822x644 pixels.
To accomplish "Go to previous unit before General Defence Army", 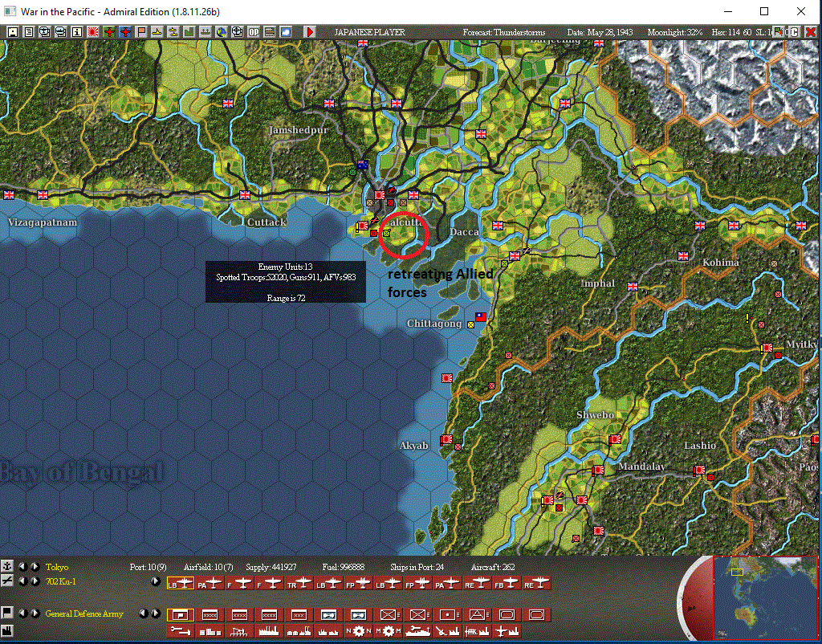I will pos(22,613).
